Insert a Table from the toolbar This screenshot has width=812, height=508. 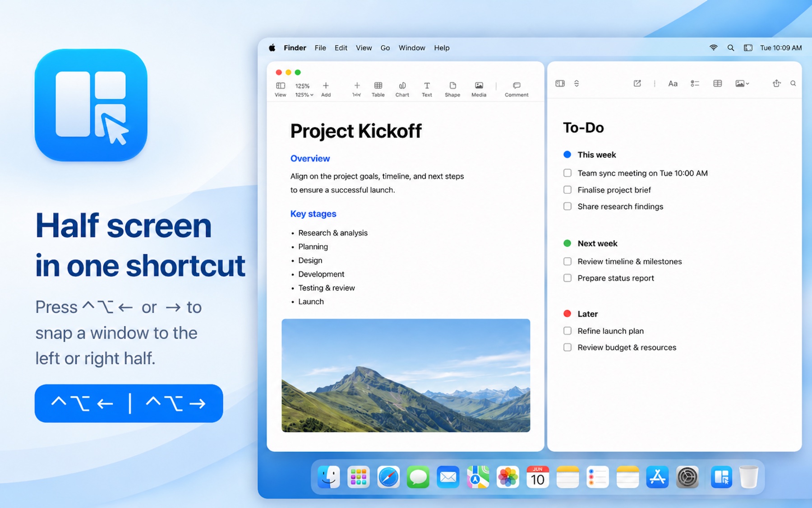coord(378,89)
